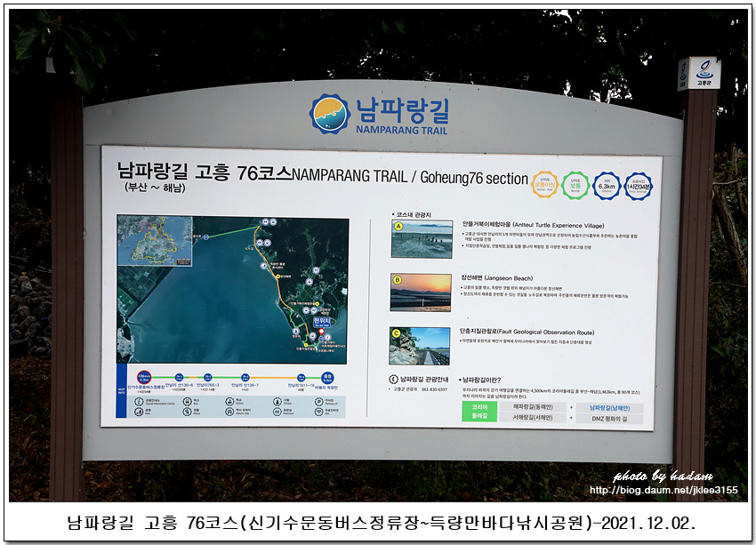Click the Restroom legend icon

coord(277,412)
